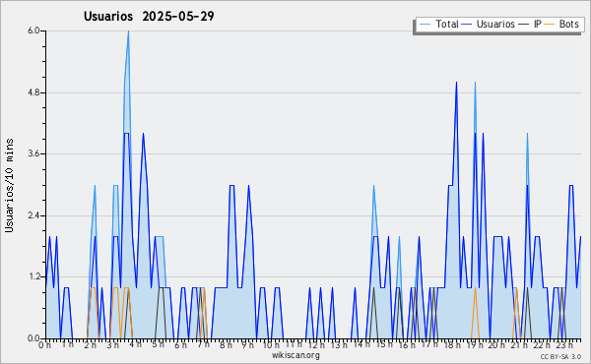Click the 9 h x-axis label
Screen dimensions: 591x364
(248, 344)
